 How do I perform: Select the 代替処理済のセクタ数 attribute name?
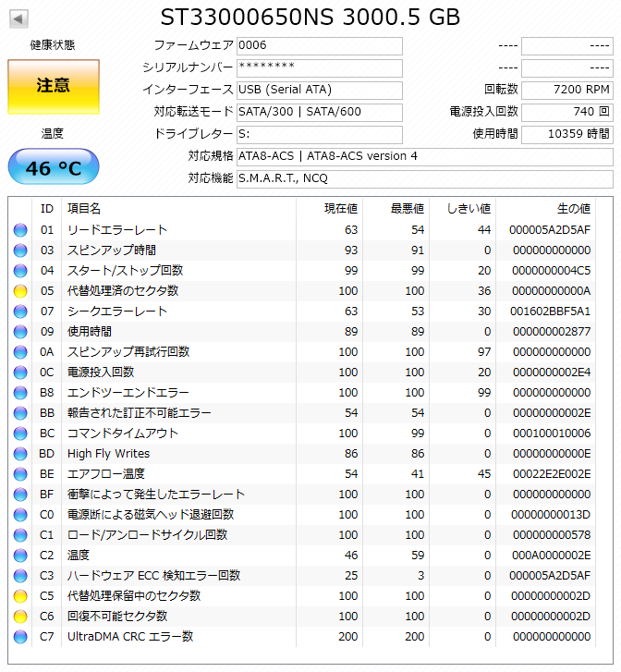click(123, 291)
